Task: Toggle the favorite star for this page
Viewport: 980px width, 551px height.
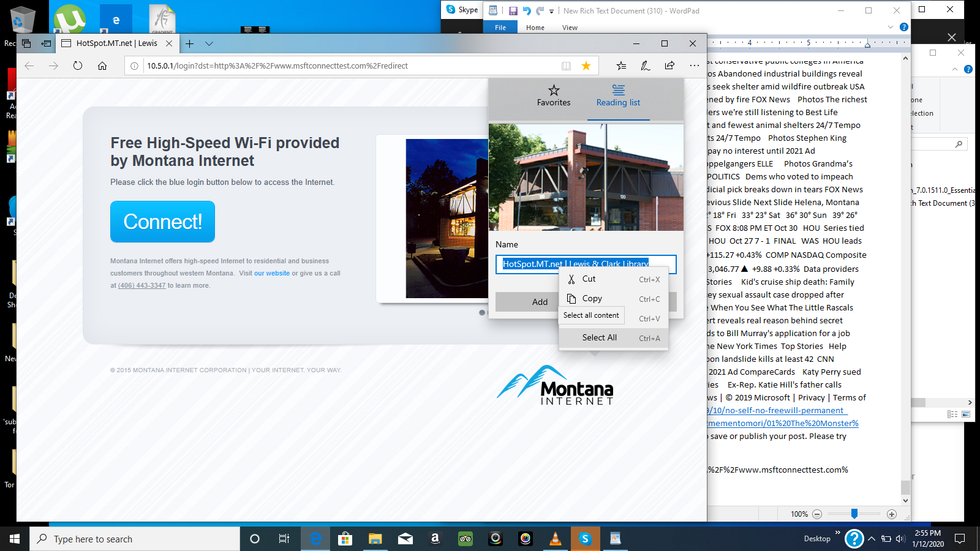Action: coord(586,66)
